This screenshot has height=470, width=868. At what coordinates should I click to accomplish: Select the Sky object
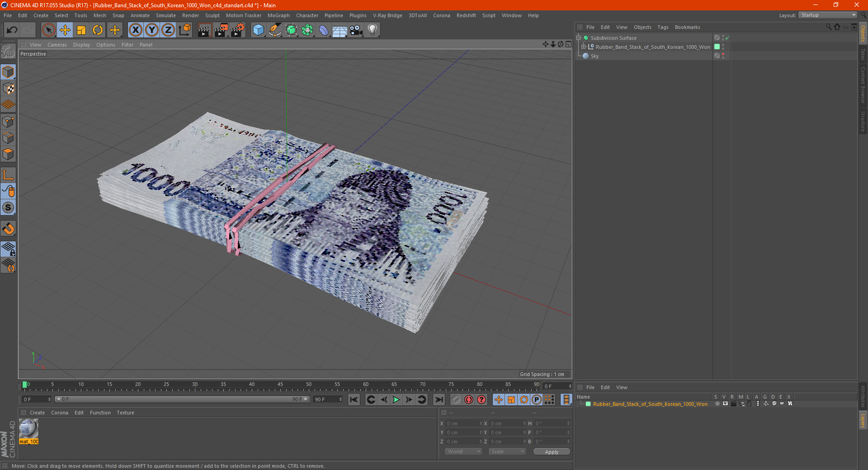coord(594,56)
